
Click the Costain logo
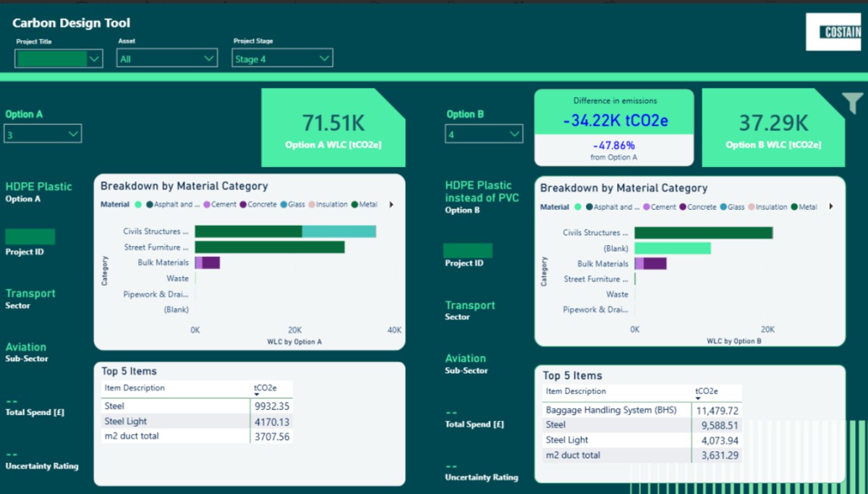pos(835,33)
